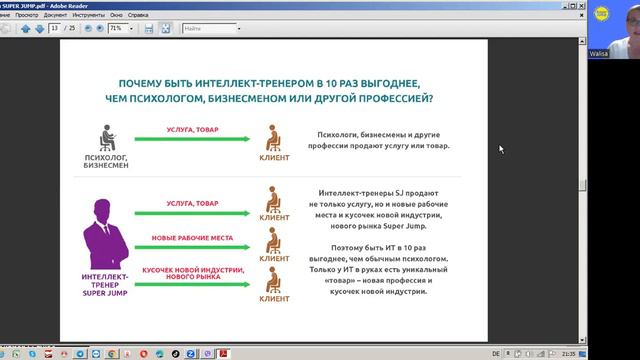The width and height of the screenshot is (640, 360).
Task: Open Find options dropdown arrow
Action: pos(239,29)
